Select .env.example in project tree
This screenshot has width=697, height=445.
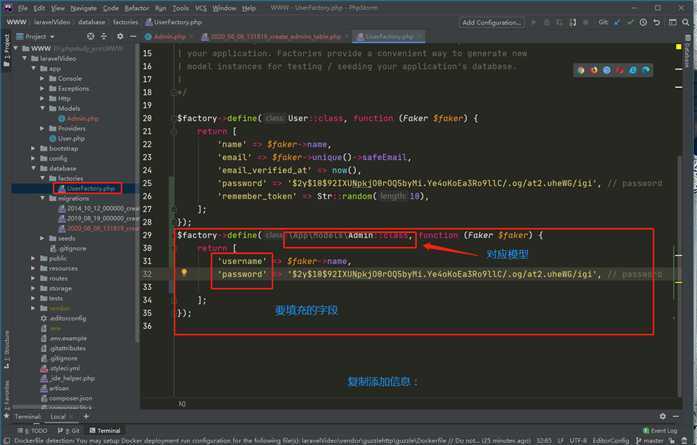coord(63,338)
